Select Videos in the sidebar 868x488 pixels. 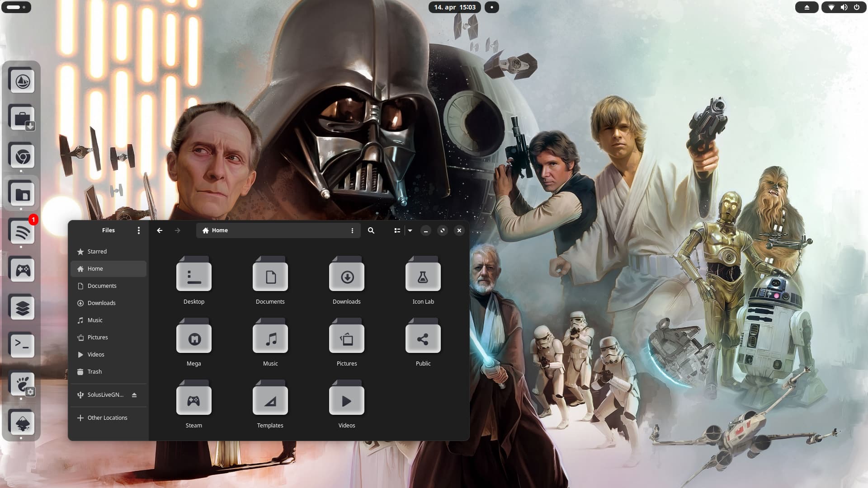108,355
